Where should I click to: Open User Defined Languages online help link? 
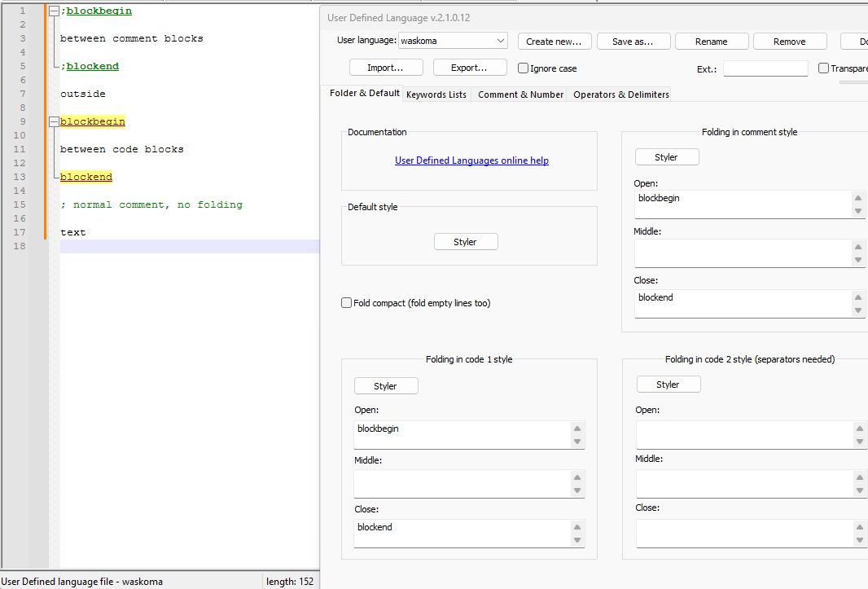471,160
